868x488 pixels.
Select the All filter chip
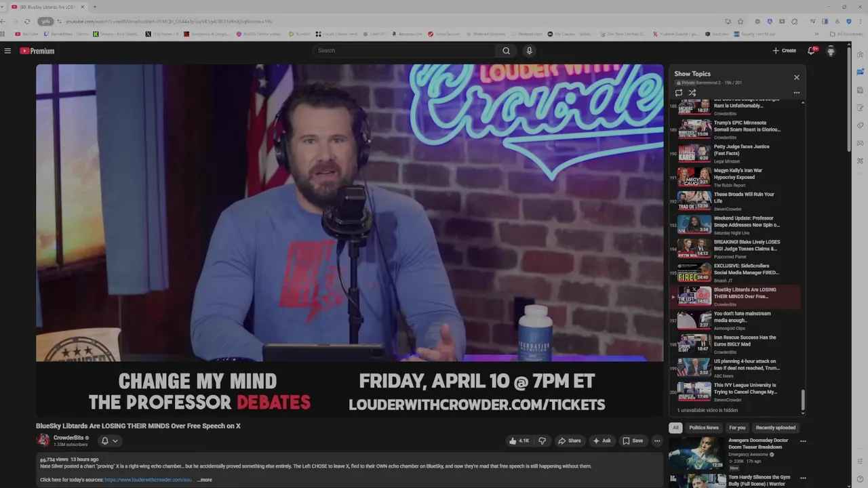tap(675, 428)
